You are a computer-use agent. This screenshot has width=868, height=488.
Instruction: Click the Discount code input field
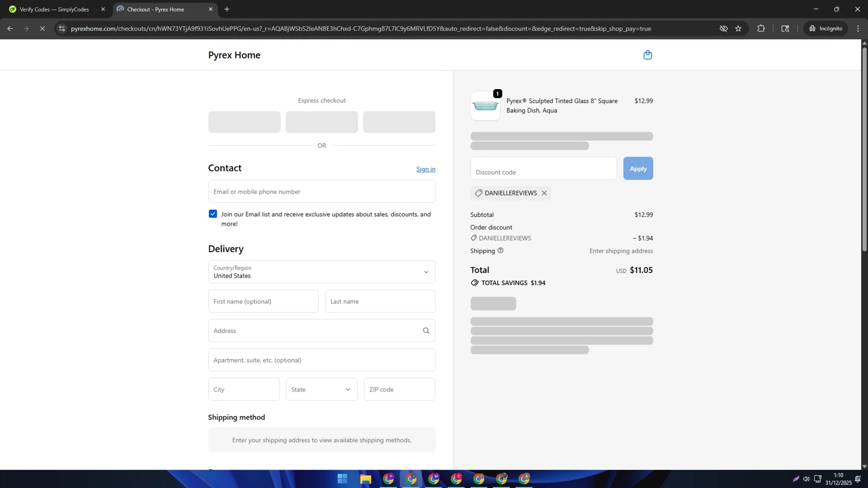point(543,168)
